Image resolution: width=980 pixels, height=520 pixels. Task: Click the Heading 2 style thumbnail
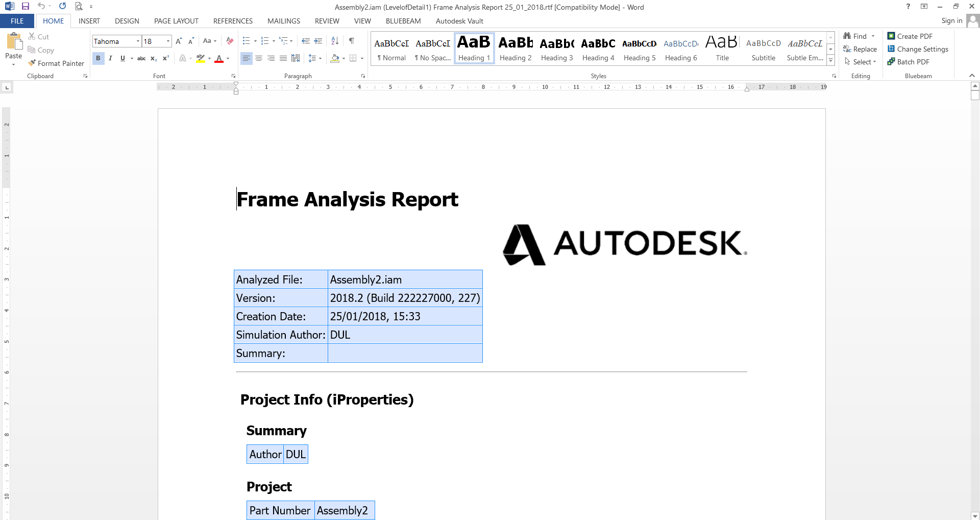tap(515, 48)
